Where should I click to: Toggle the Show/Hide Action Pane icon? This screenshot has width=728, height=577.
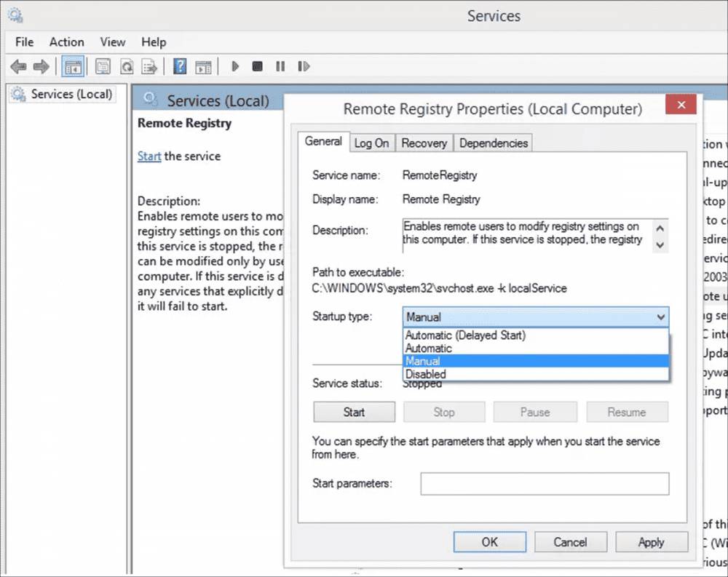coord(203,66)
